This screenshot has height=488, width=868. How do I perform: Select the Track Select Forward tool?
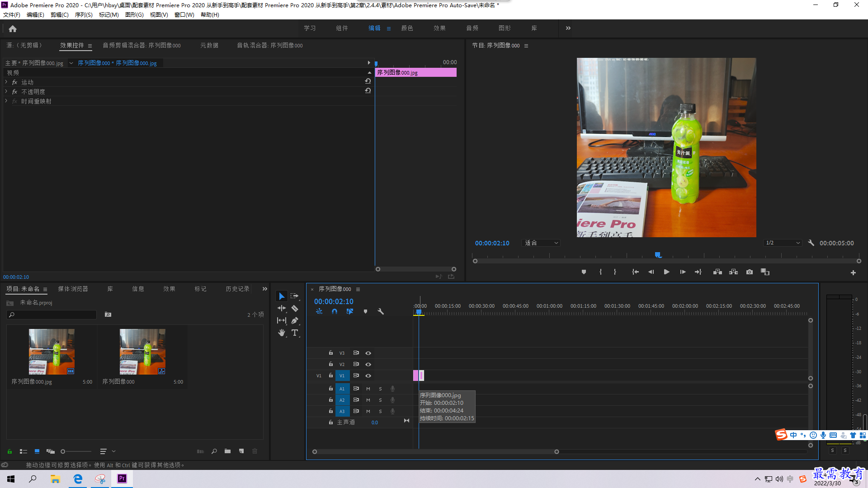point(295,296)
